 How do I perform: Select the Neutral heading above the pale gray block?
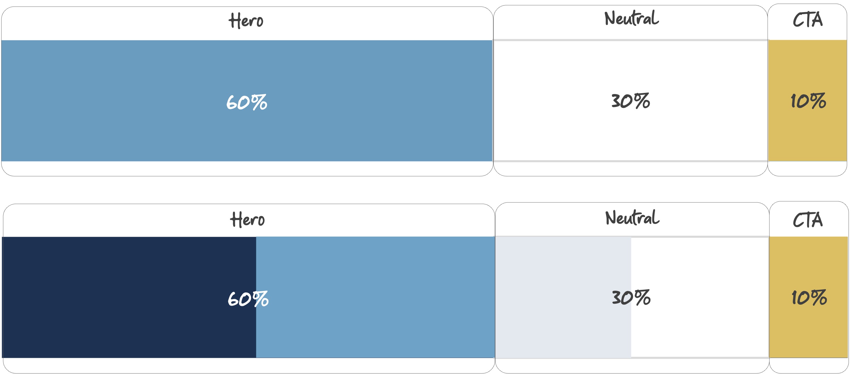point(632,218)
